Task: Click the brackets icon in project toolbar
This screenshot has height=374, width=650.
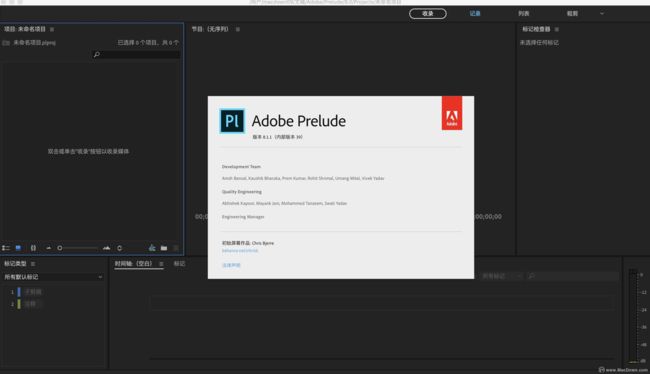Action: click(33, 248)
